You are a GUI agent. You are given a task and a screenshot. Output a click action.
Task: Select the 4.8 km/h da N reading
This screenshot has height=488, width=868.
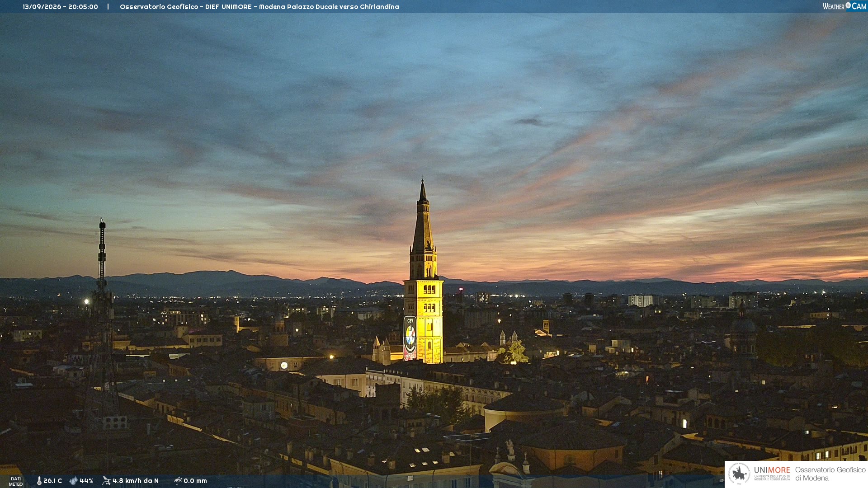[x=136, y=481]
